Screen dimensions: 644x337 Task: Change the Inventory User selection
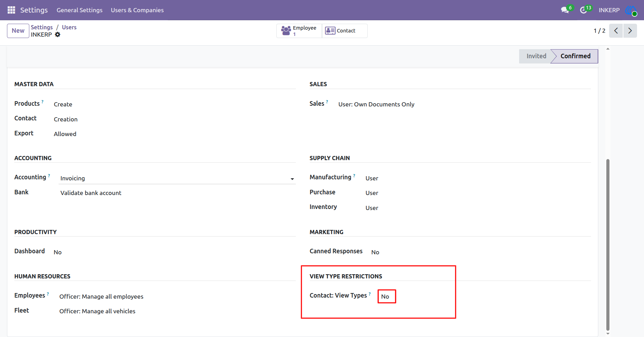coord(372,208)
